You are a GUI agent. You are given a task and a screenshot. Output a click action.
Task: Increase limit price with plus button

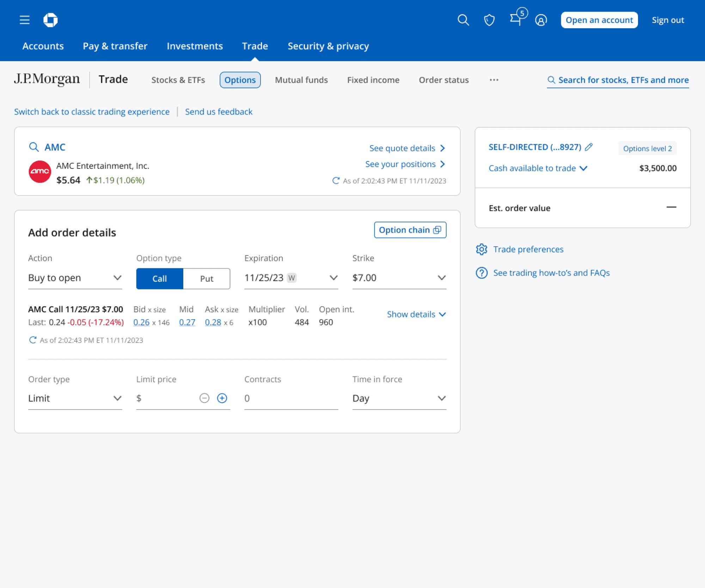pyautogui.click(x=222, y=398)
